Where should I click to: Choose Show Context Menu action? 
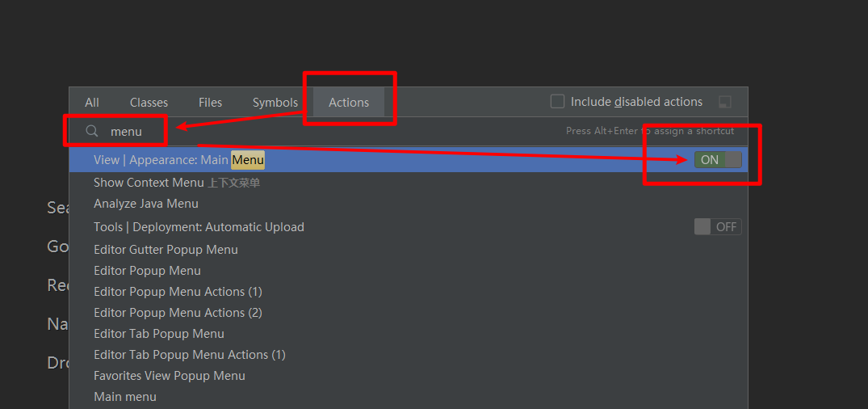pos(149,183)
